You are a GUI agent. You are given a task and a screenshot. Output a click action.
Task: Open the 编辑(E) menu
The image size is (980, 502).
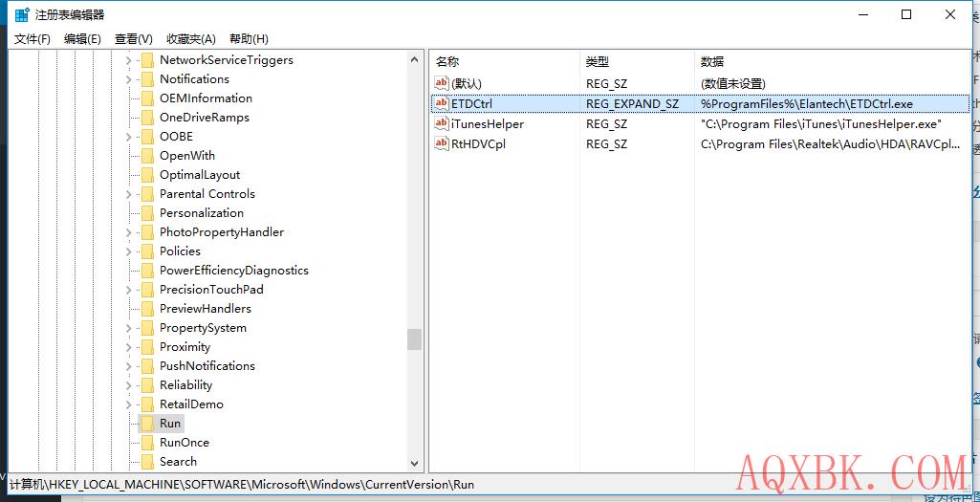point(82,39)
